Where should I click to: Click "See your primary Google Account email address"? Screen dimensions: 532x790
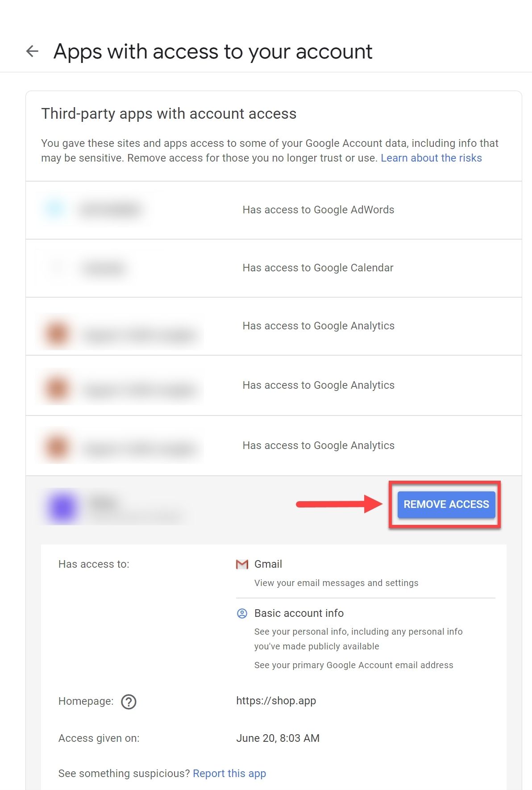(x=353, y=665)
